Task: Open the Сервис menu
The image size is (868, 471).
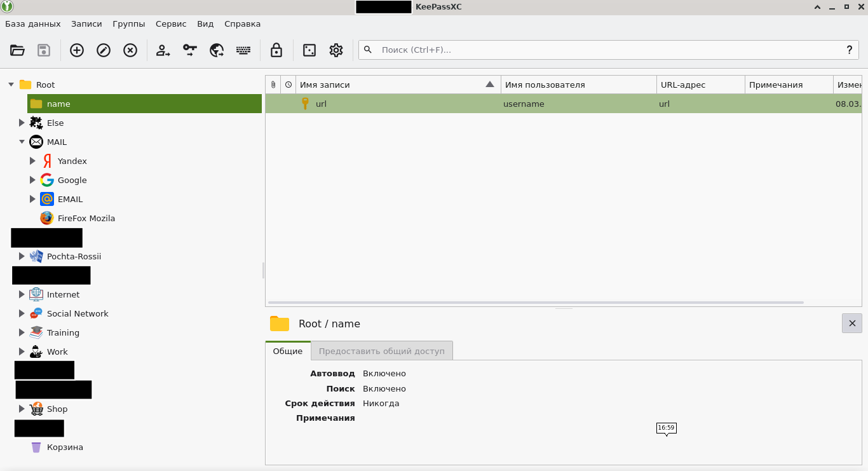Action: point(171,24)
